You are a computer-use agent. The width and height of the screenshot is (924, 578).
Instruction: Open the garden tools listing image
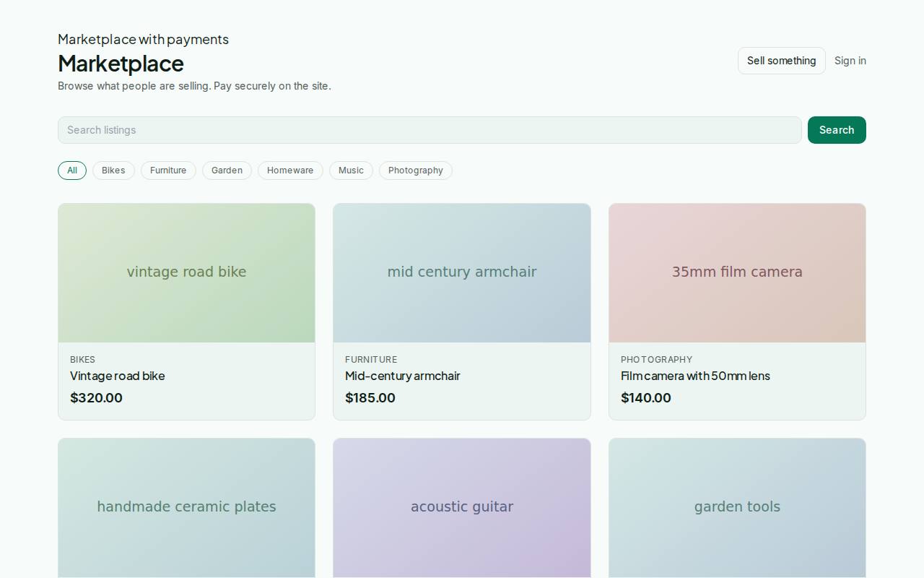click(x=737, y=508)
